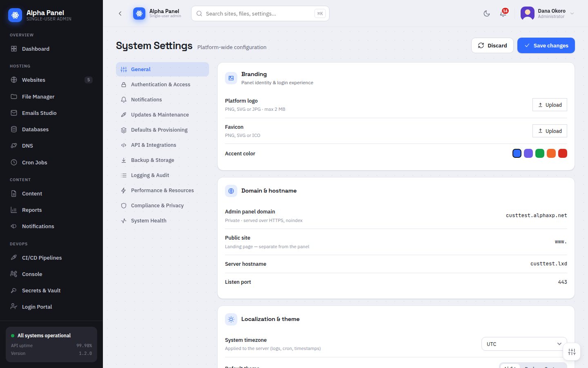Pick the red accent color
Screen dimensions: 588x368
coord(563,153)
